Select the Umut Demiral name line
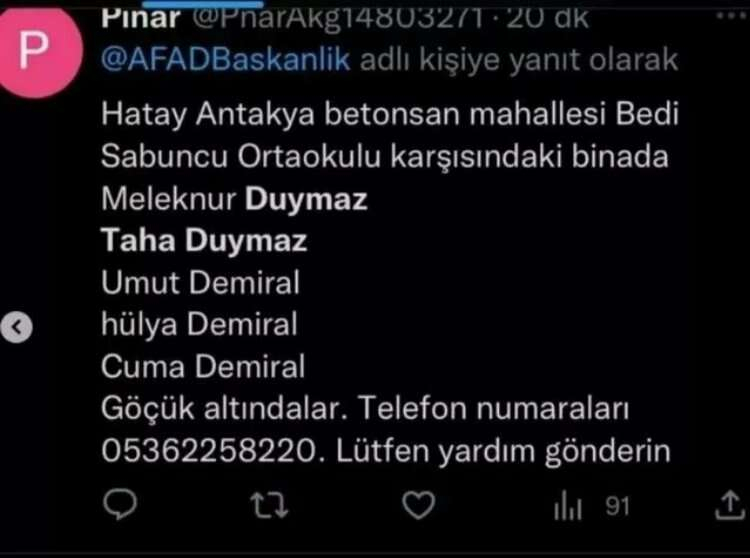 pos(200,282)
